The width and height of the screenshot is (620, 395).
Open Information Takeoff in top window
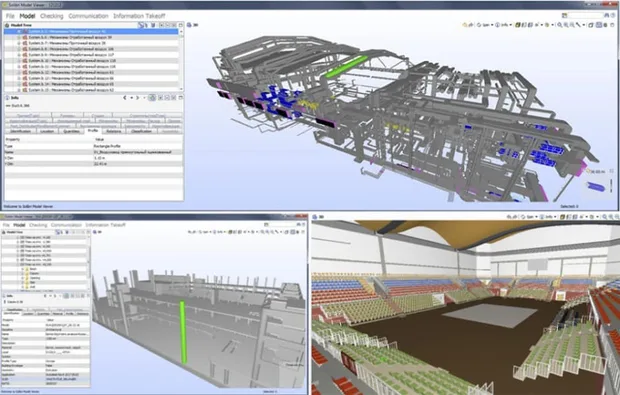click(x=139, y=16)
